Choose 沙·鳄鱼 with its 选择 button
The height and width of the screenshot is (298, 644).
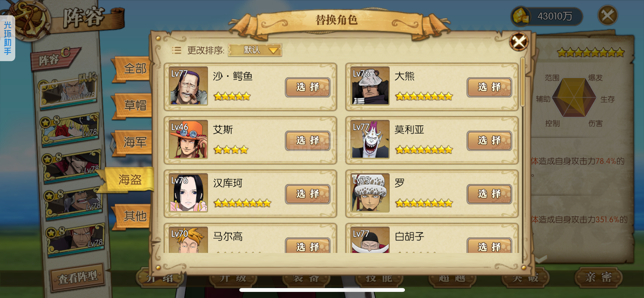click(308, 87)
